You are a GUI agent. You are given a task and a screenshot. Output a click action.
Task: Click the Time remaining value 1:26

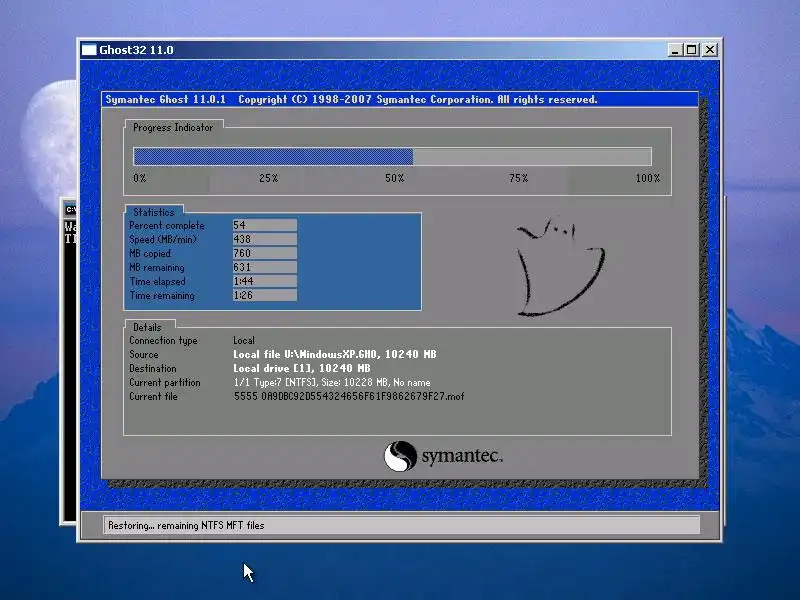tap(264, 295)
